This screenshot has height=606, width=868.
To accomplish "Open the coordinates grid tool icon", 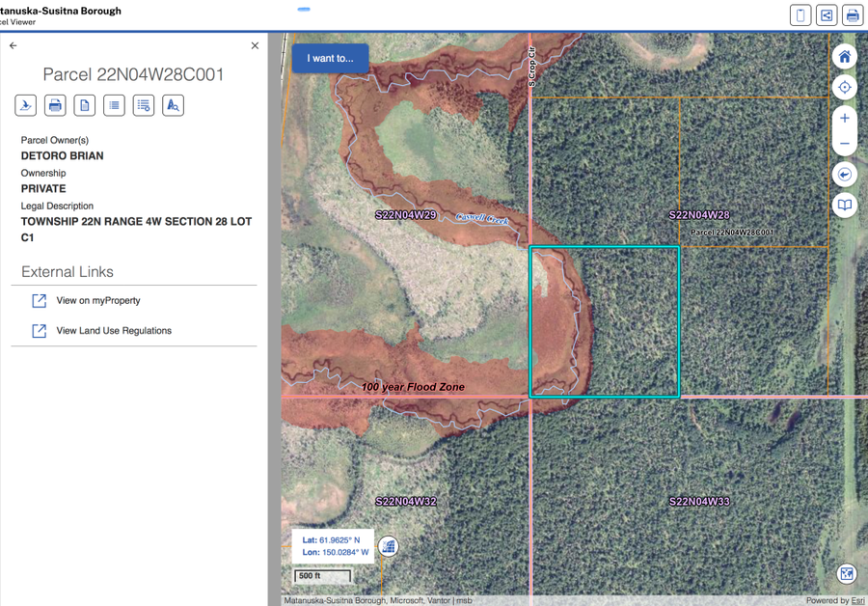I will (x=389, y=547).
